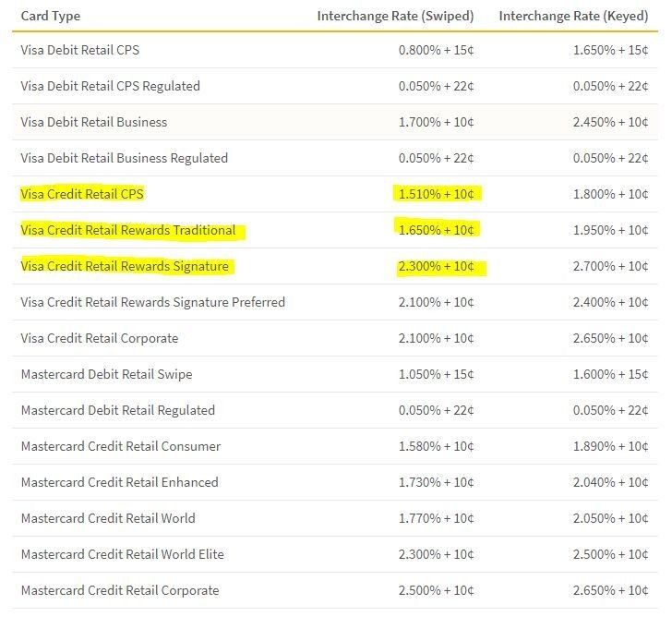Select Visa Credit Retail Rewards Signature Preferred
The image size is (672, 617).
coord(153,302)
